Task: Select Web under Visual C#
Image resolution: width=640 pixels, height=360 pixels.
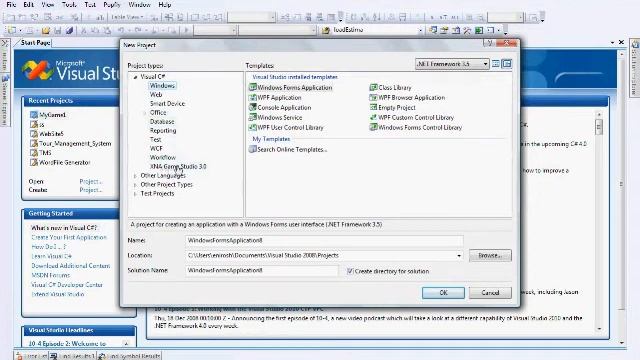Action: click(156, 95)
